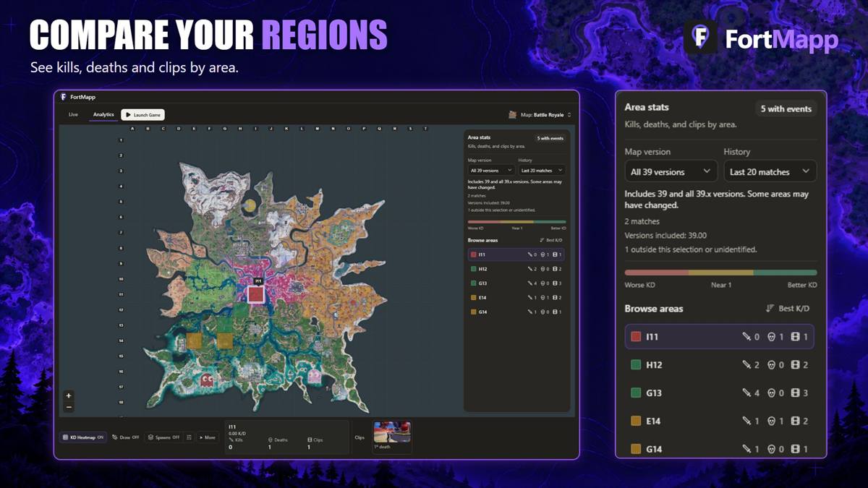Click the Clips film icon in the bottom stats
The width and height of the screenshot is (868, 488).
click(x=310, y=440)
